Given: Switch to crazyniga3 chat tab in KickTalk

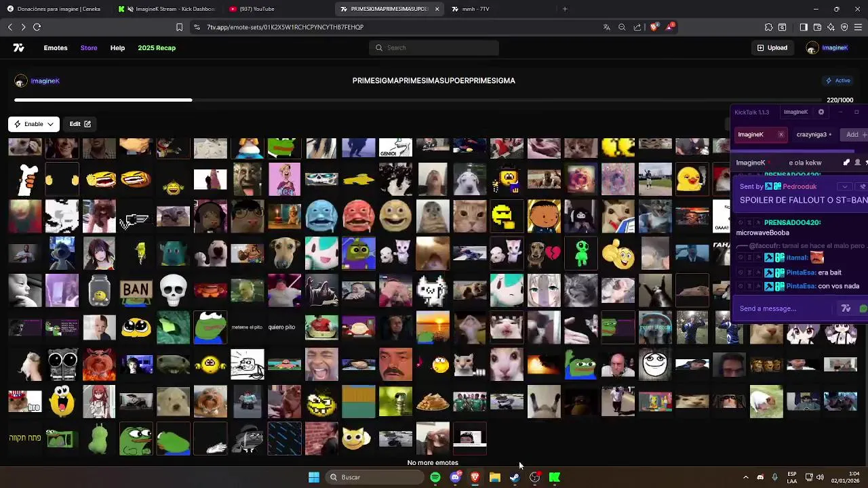Looking at the screenshot, I should click(x=814, y=134).
